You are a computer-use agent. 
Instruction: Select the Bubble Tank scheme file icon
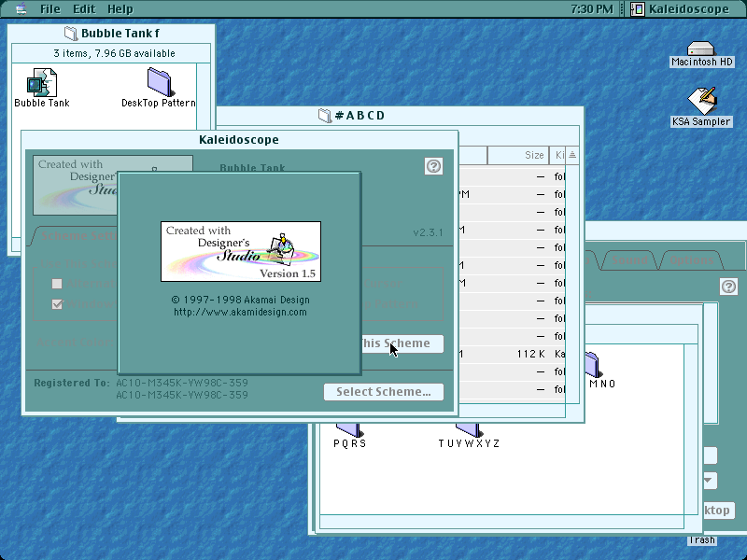click(42, 83)
